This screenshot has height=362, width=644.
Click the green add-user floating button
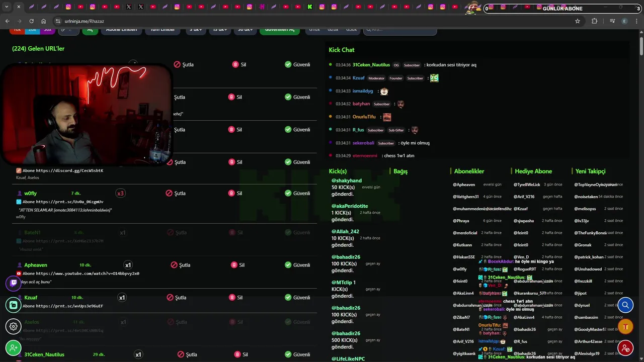(x=14, y=348)
